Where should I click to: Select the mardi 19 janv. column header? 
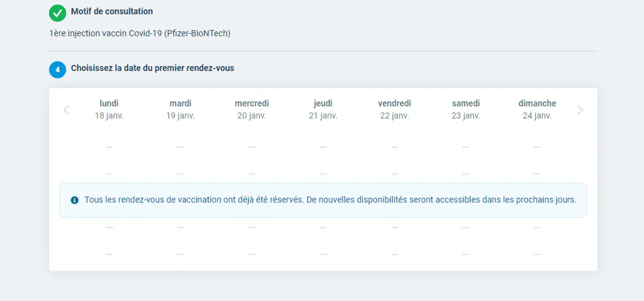(180, 110)
